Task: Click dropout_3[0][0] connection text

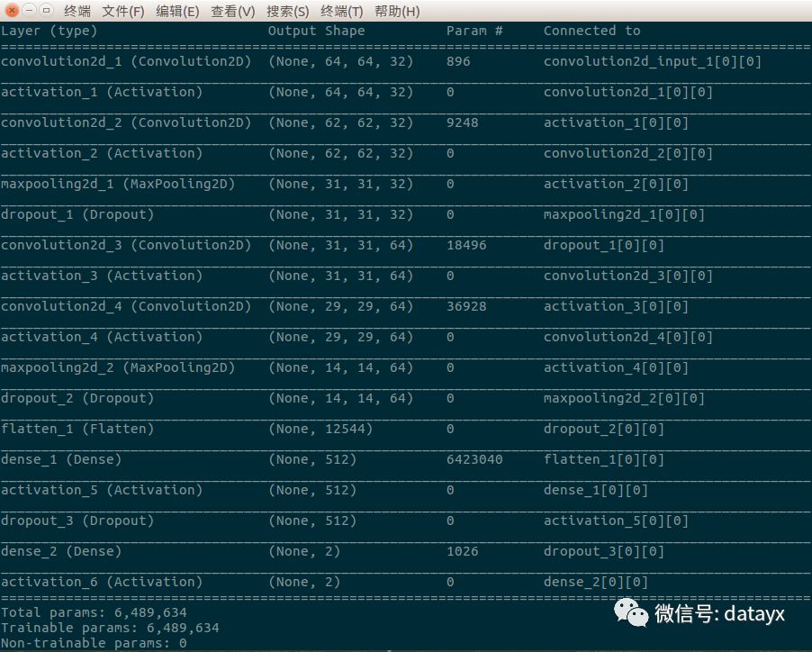Action: pos(604,551)
